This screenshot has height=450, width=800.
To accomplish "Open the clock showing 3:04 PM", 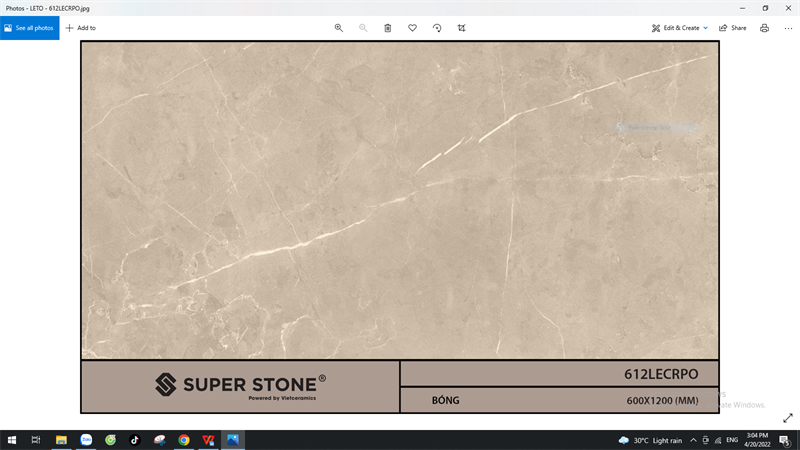I will [x=757, y=440].
